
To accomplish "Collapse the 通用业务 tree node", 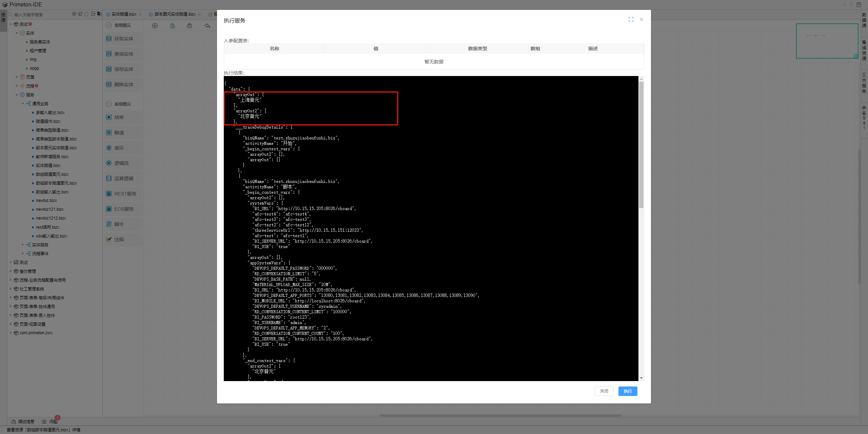I will (x=23, y=103).
